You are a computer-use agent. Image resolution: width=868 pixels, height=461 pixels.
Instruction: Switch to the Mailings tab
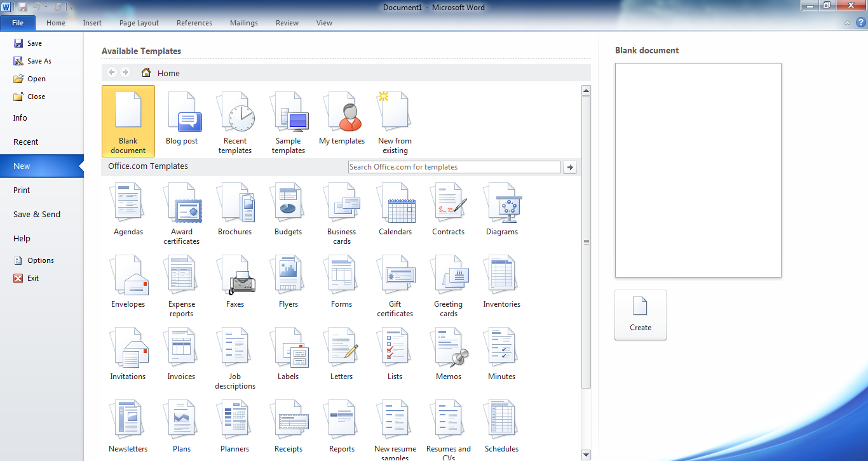[x=244, y=23]
